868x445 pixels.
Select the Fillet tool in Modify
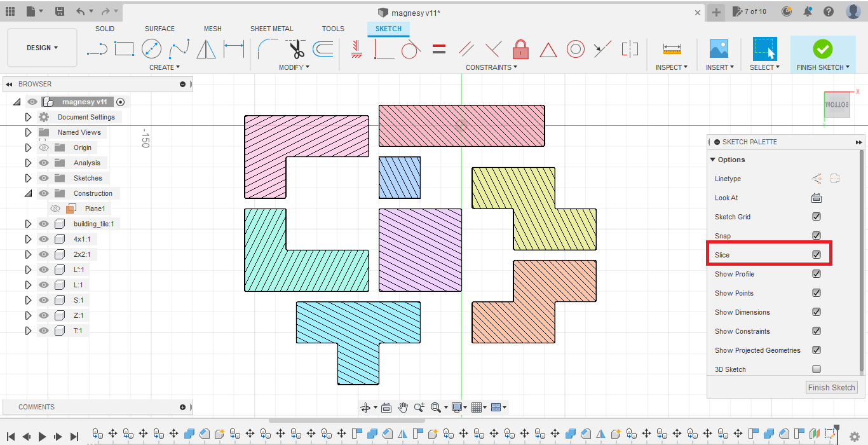[267, 48]
